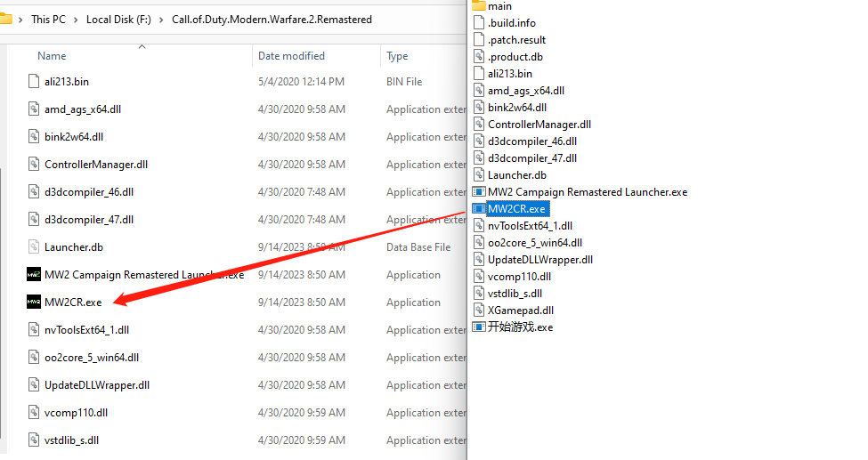The width and height of the screenshot is (868, 460).
Task: Select d3dcompiler_46.dll icon in left list
Action: (34, 192)
